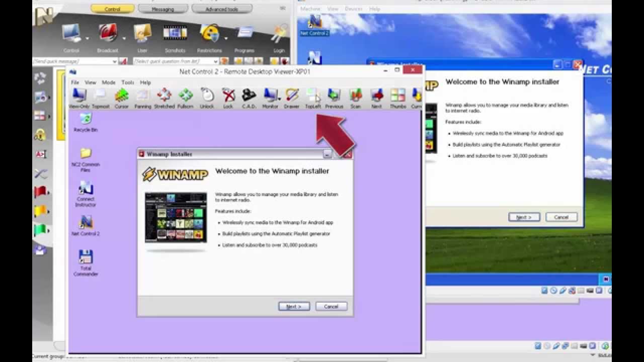
Task: Choose Stretched view mode
Action: coord(164,98)
